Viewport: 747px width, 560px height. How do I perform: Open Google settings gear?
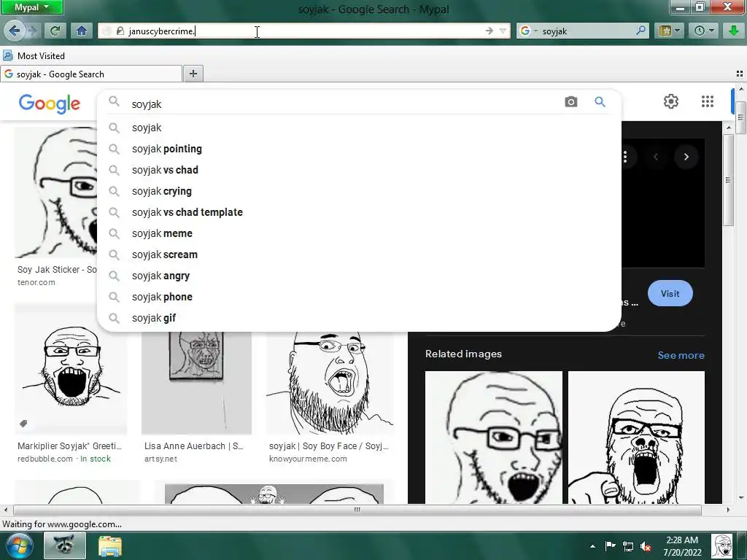click(x=671, y=101)
